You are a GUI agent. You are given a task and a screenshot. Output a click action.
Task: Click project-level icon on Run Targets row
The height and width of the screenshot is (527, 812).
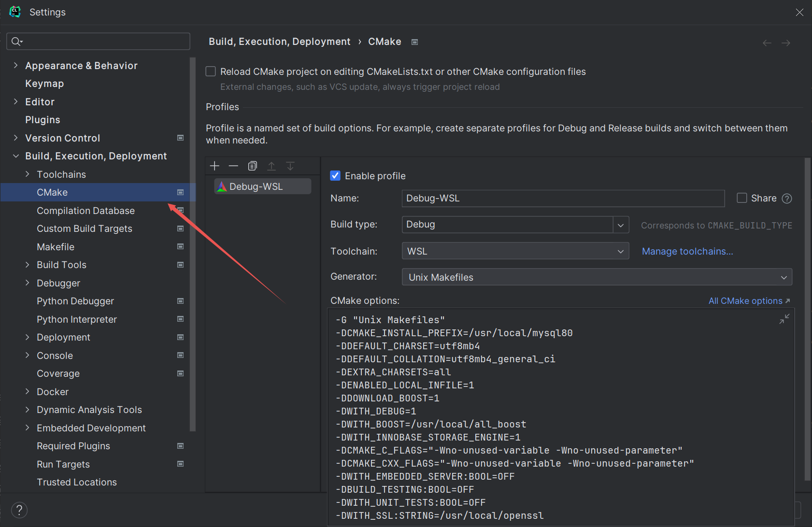point(181,464)
